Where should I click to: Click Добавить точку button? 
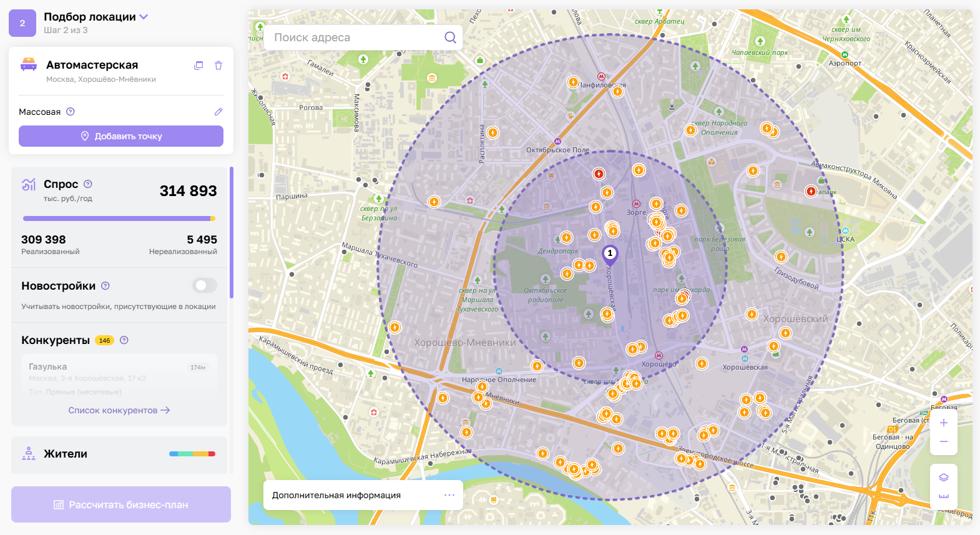[121, 136]
